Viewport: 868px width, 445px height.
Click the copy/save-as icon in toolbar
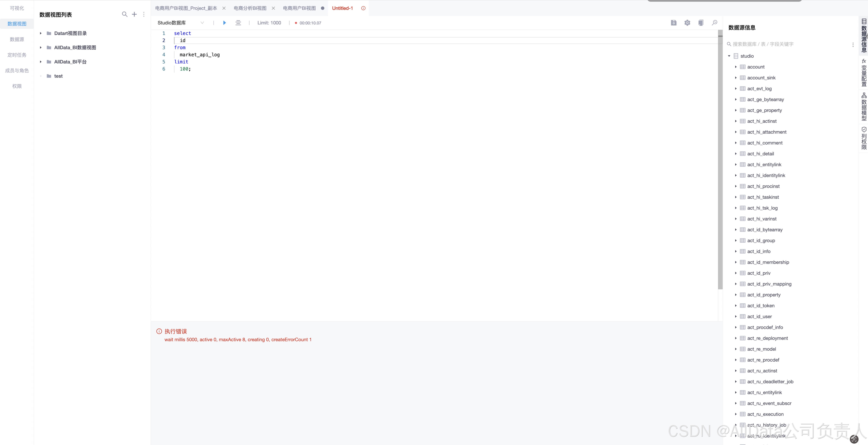[701, 23]
